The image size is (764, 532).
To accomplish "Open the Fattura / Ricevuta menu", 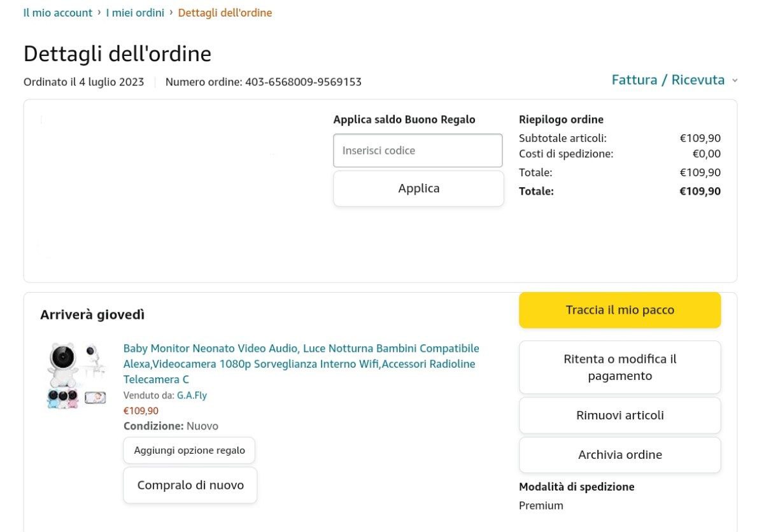I will [x=668, y=80].
